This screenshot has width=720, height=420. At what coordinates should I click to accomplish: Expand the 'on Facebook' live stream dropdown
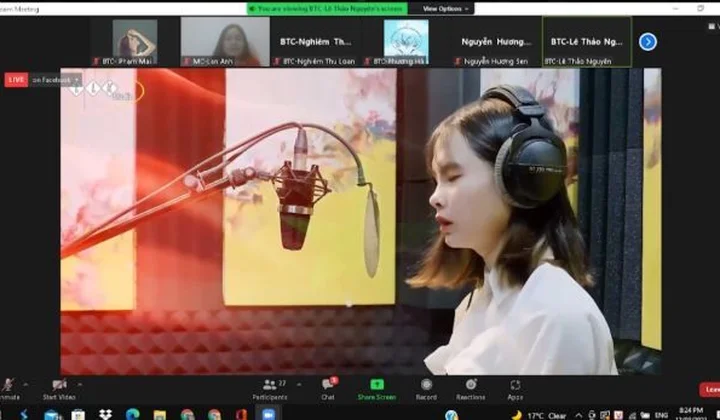(x=77, y=80)
